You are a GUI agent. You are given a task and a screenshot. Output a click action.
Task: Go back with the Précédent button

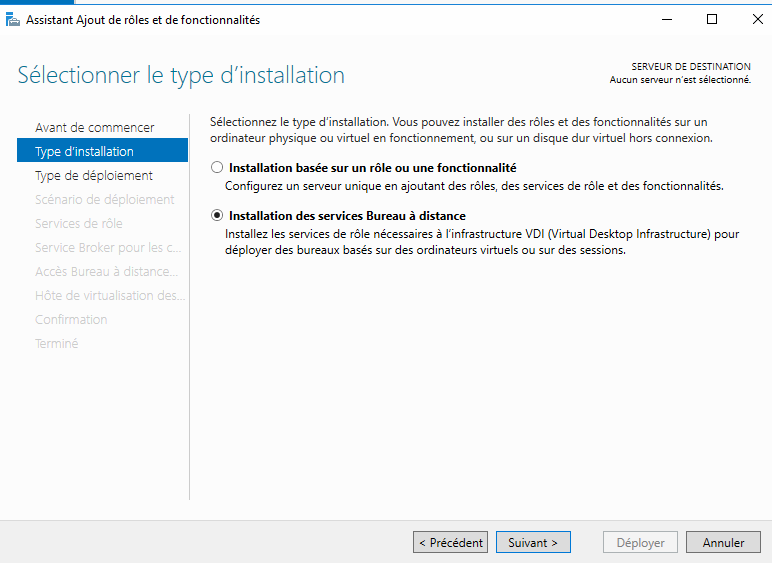450,542
